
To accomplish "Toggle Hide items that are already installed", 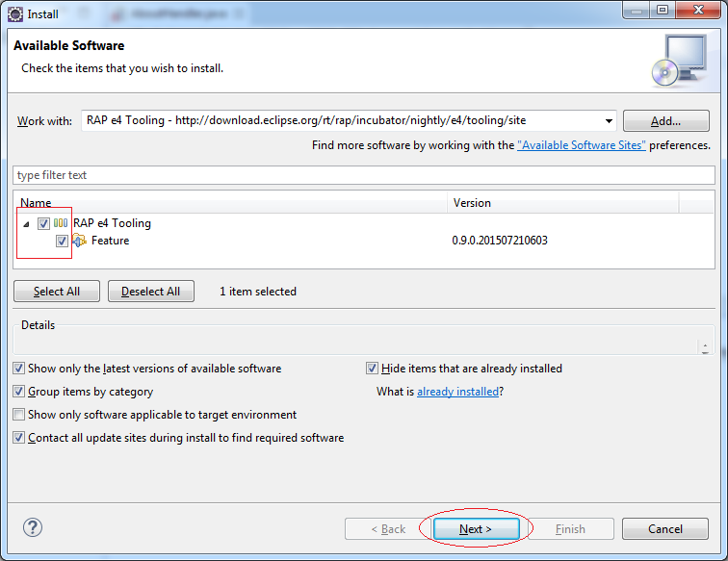I will [372, 369].
